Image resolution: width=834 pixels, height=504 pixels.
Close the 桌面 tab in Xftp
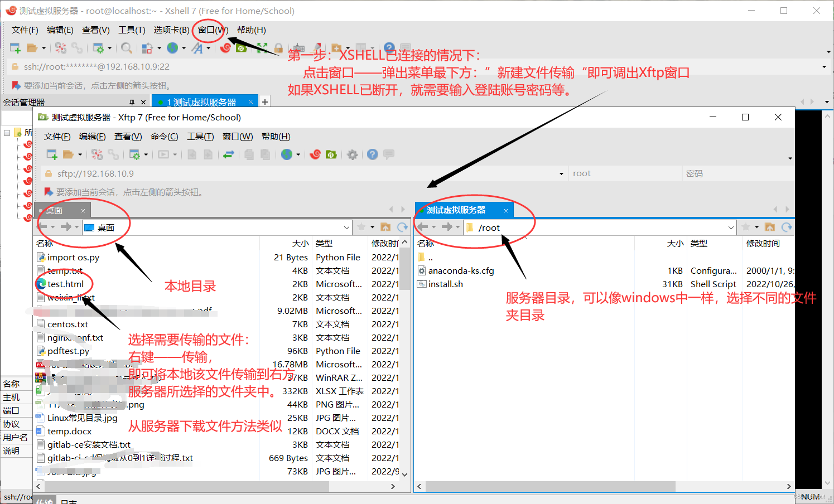click(x=83, y=211)
